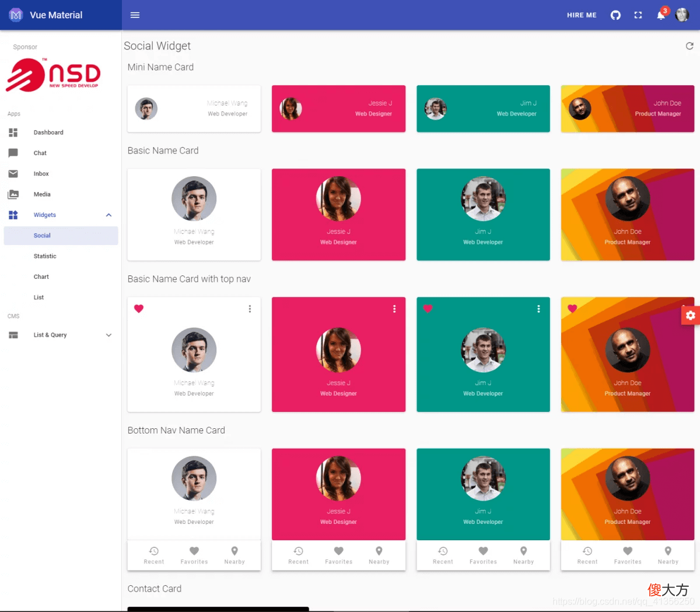
Task: Toggle heart favorite on Jim J card
Action: point(428,309)
